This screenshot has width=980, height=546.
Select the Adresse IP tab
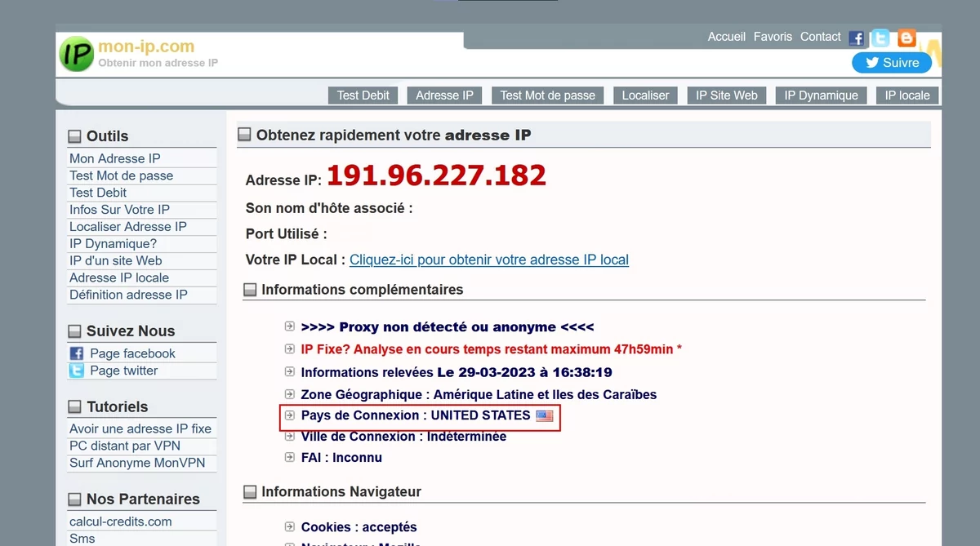click(x=444, y=95)
